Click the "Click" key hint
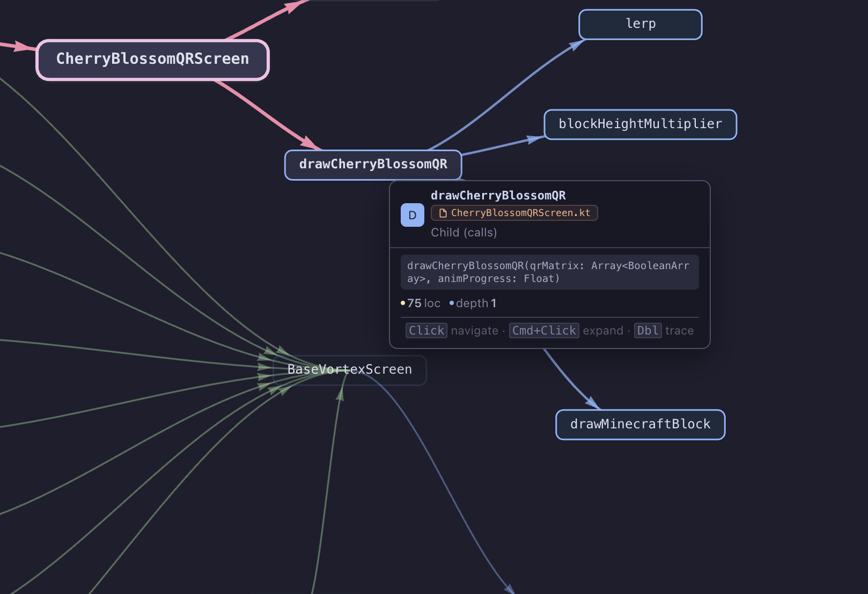Screen dimensions: 868x594 [426, 331]
